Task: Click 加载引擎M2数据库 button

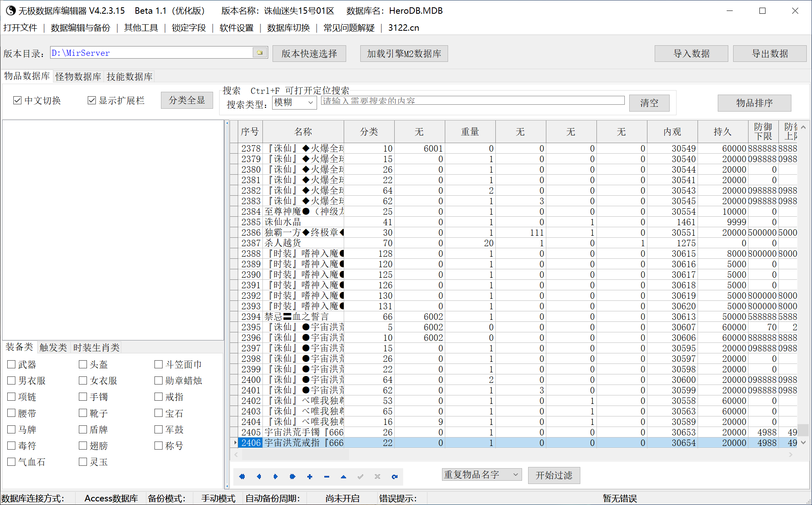Action: pos(404,53)
